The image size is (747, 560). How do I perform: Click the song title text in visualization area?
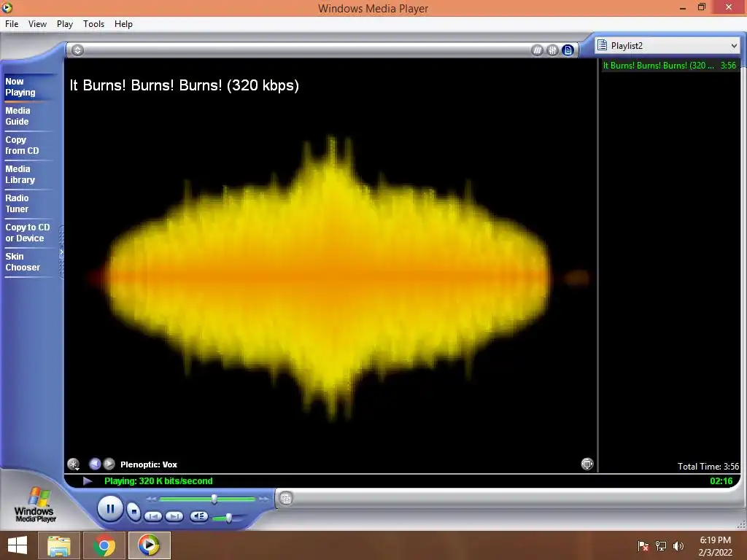pos(185,85)
